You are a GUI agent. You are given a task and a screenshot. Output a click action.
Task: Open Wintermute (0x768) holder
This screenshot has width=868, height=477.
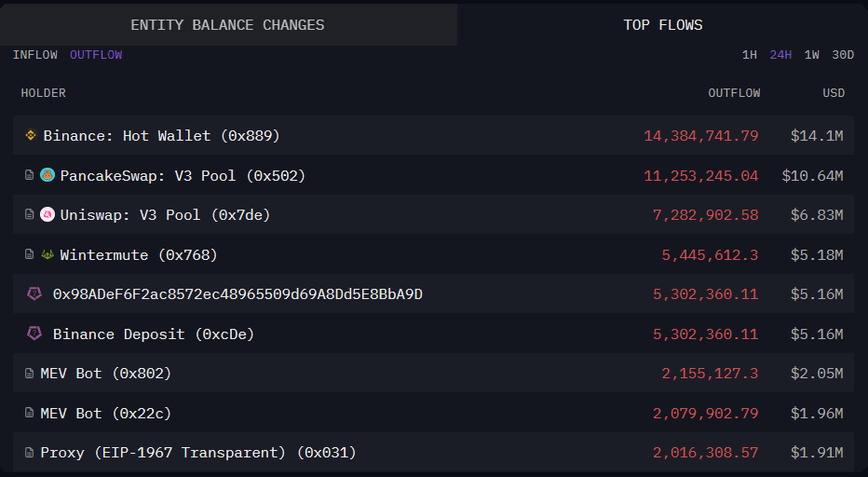(139, 255)
